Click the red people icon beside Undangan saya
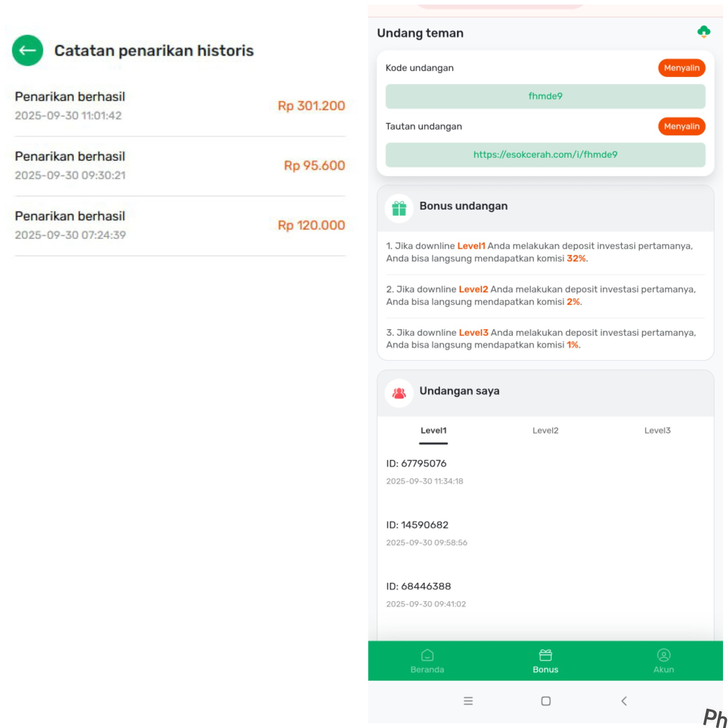The height and width of the screenshot is (728, 728). point(399,393)
